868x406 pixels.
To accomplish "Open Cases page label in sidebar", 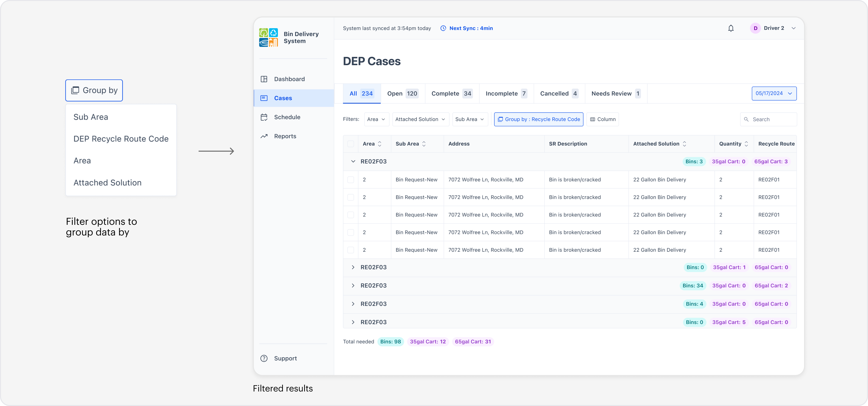I will coord(283,98).
